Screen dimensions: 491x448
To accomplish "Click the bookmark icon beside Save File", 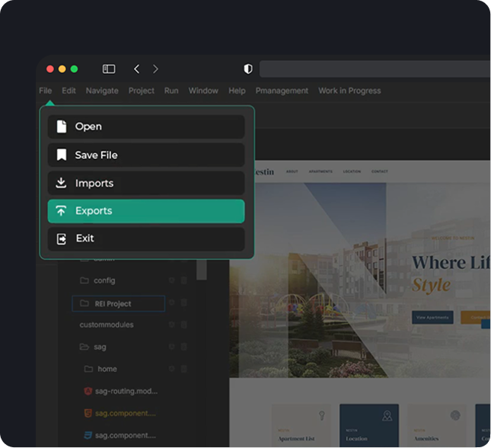I will (62, 155).
